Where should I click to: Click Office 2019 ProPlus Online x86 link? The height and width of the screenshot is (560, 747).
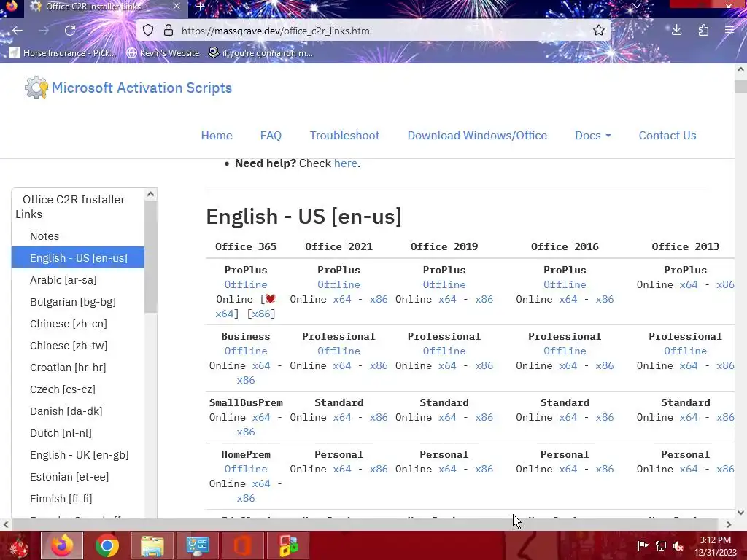tap(484, 299)
